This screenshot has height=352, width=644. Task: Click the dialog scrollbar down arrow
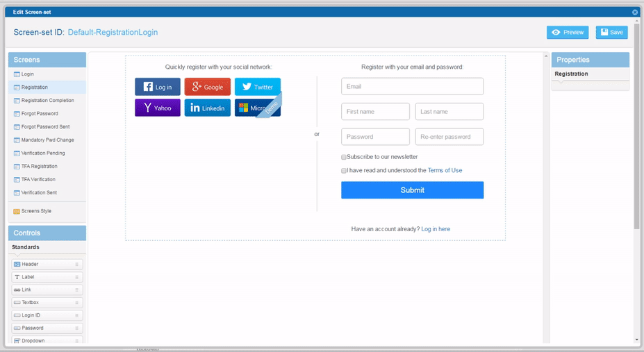(x=636, y=340)
